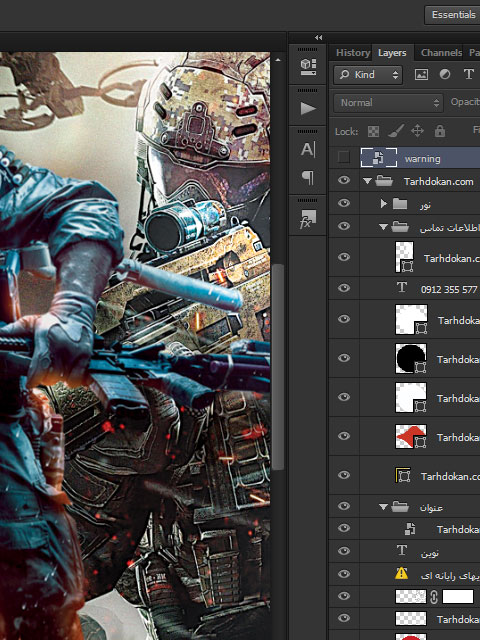
Task: Click the lock transparent pixels icon
Action: coord(373,131)
